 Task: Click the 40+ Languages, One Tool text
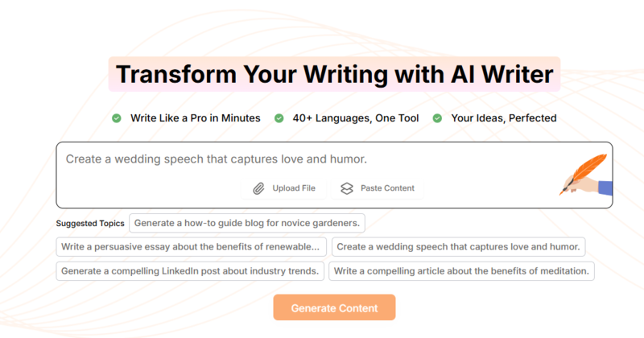(355, 118)
